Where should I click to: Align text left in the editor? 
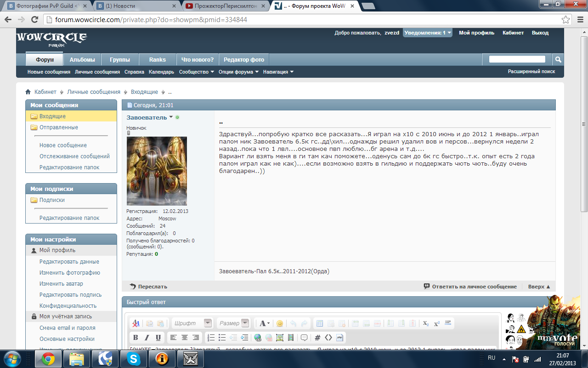173,338
